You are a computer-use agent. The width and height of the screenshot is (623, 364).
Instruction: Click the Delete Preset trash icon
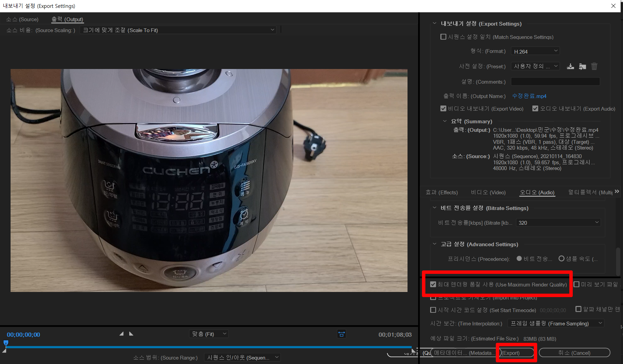click(594, 66)
